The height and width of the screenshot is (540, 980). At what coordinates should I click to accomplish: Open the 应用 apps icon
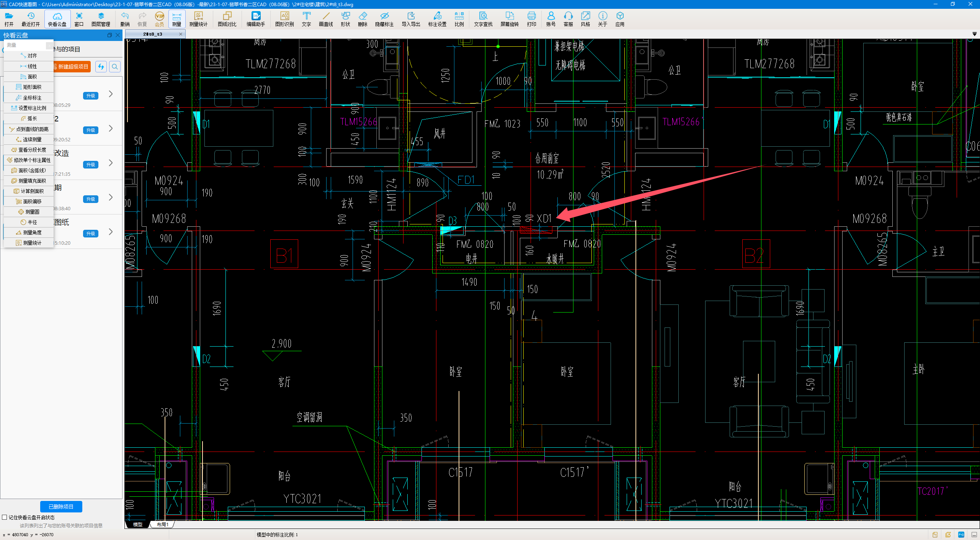pos(620,19)
